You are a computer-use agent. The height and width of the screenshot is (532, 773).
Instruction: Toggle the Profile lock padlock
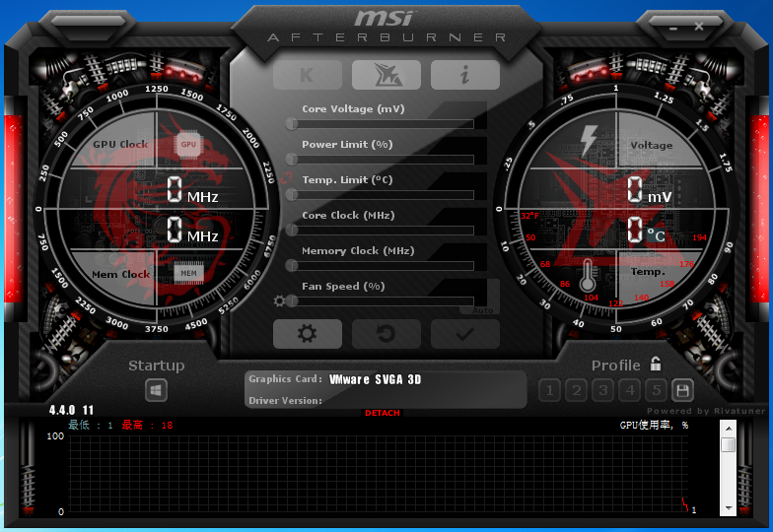pyautogui.click(x=656, y=365)
